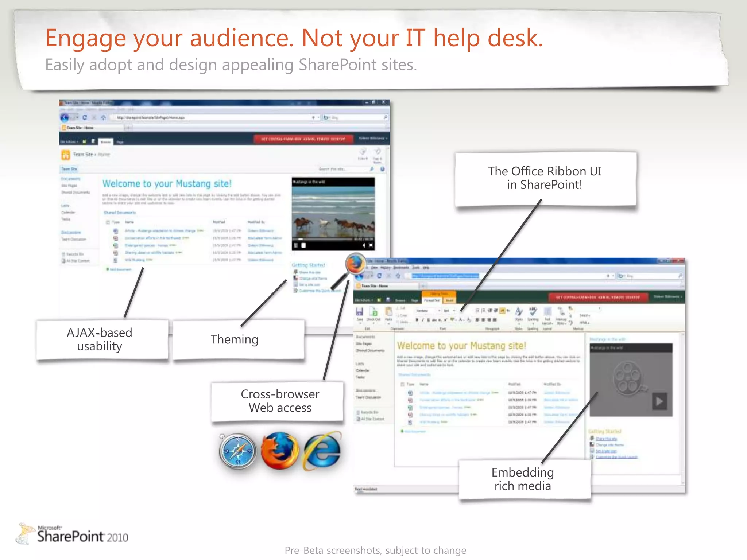Toggle Underline in the ribbon Font group
Screen dimensions: 747x560
tap(429, 320)
